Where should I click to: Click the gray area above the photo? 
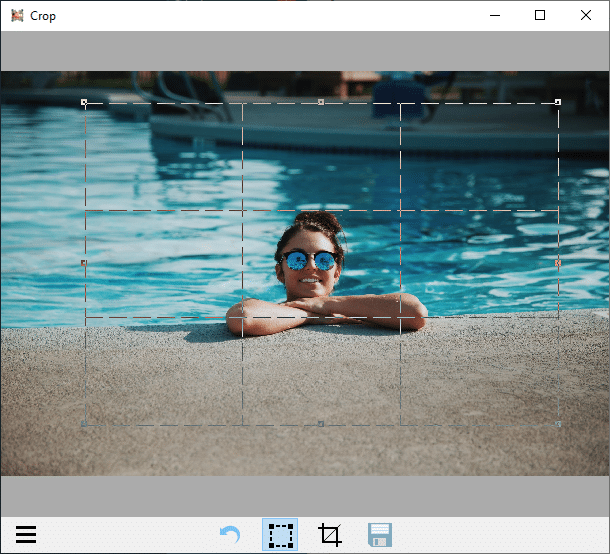[305, 50]
